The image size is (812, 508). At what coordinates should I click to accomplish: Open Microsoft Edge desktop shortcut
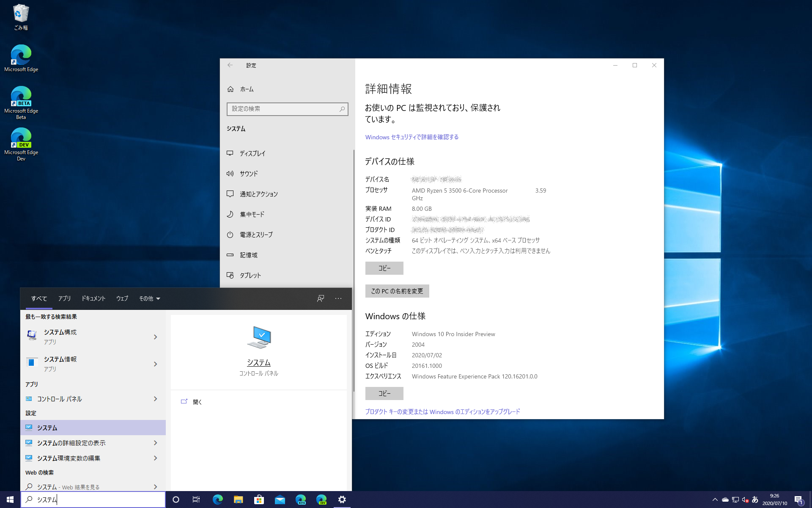(21, 58)
